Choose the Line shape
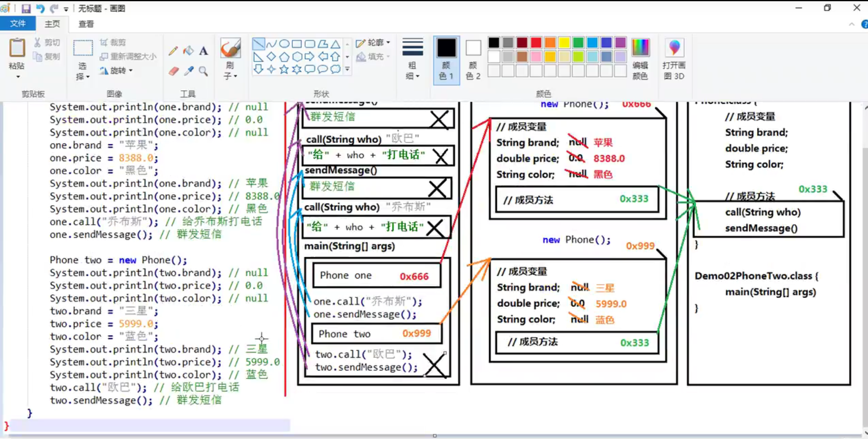Viewport: 868px width, 439px height. [258, 44]
